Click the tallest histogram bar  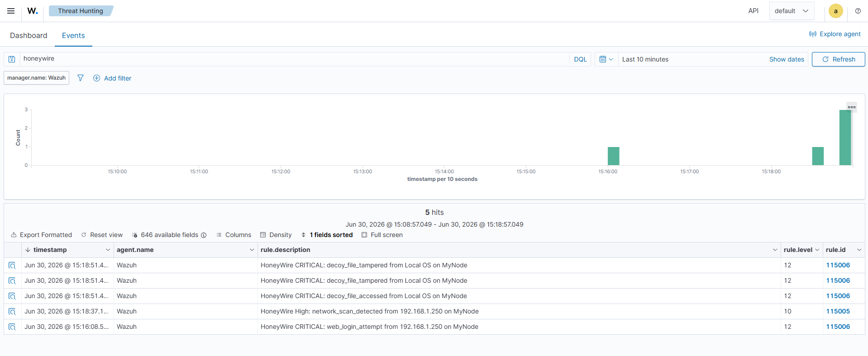pos(845,138)
